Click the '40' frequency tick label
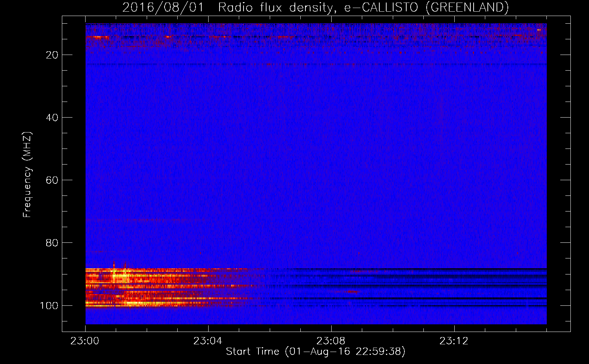This screenshot has width=589, height=364. coord(52,118)
